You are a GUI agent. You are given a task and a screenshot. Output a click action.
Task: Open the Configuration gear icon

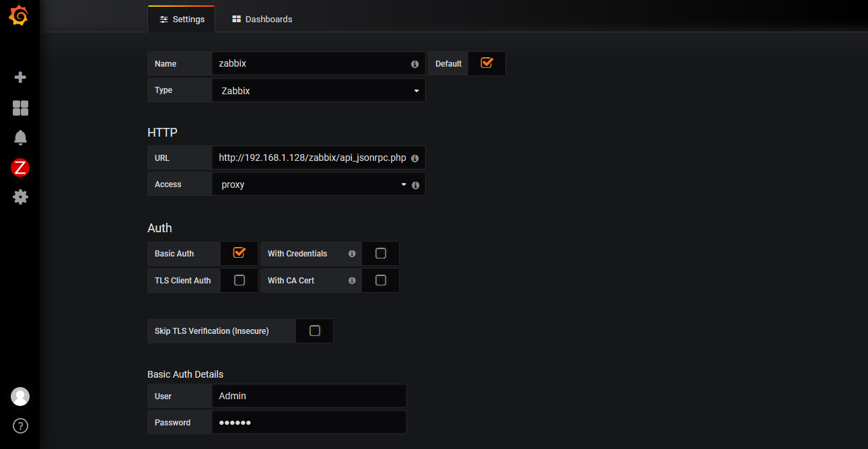coord(20,197)
